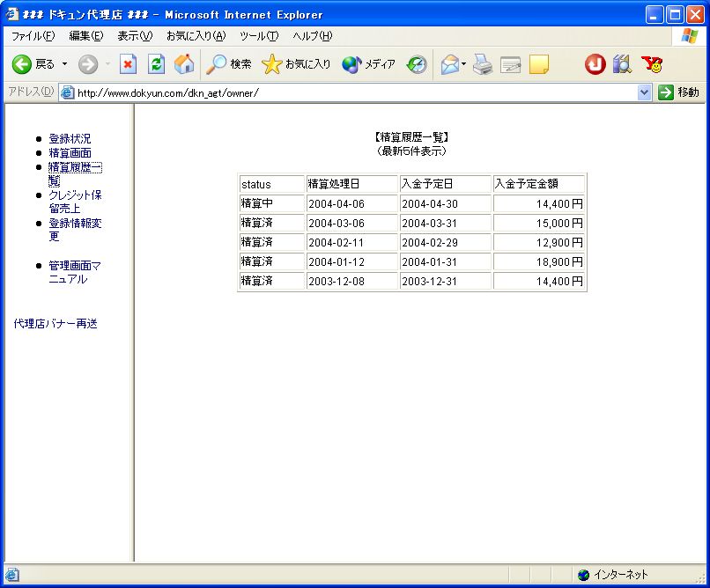Open the History clock icon
Image resolution: width=710 pixels, height=588 pixels.
click(417, 64)
